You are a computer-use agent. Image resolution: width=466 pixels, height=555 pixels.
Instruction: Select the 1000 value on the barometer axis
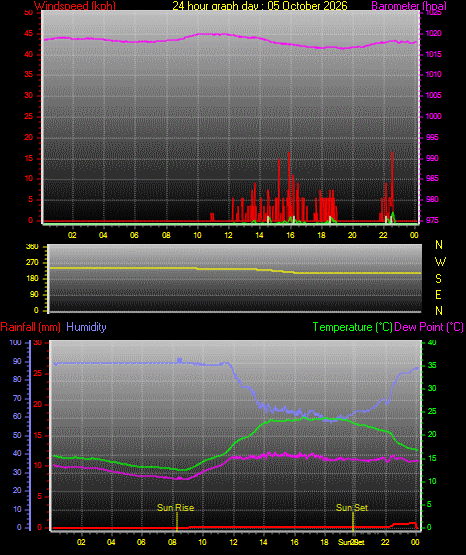pos(433,116)
